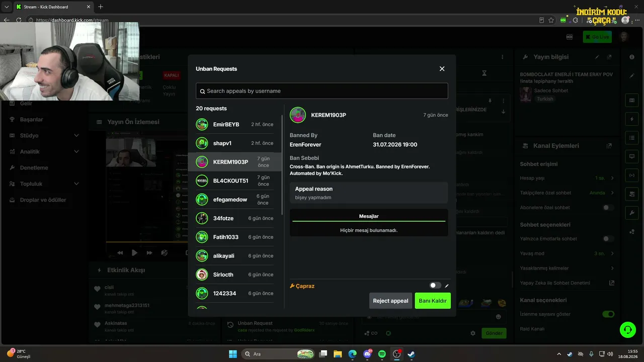Open Yapay Zeka ile Sohbet Denetimi link

click(567, 283)
